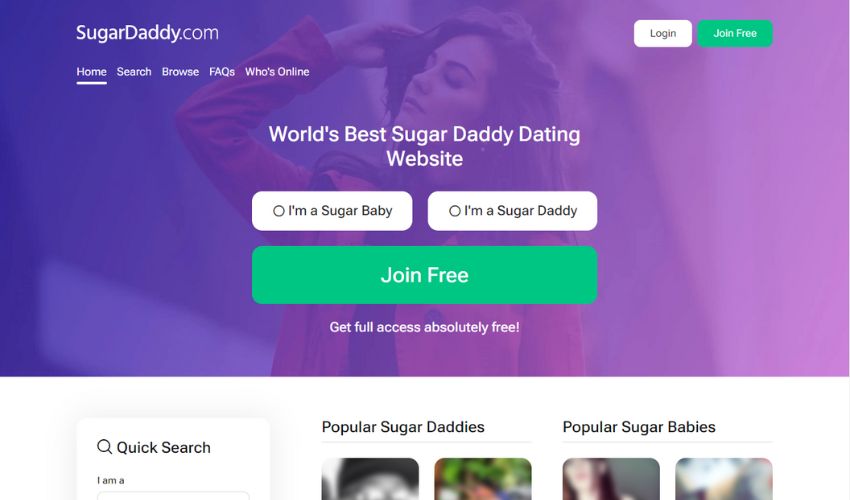Go to the Search page
Image resolution: width=850 pixels, height=500 pixels.
tap(134, 72)
